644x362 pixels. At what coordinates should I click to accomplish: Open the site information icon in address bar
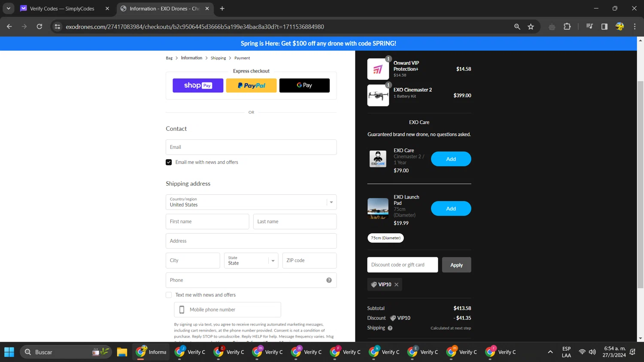tap(57, 27)
